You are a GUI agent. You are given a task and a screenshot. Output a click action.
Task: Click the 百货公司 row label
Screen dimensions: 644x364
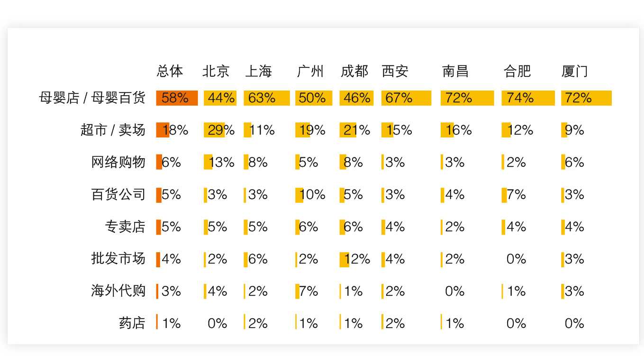click(x=118, y=194)
